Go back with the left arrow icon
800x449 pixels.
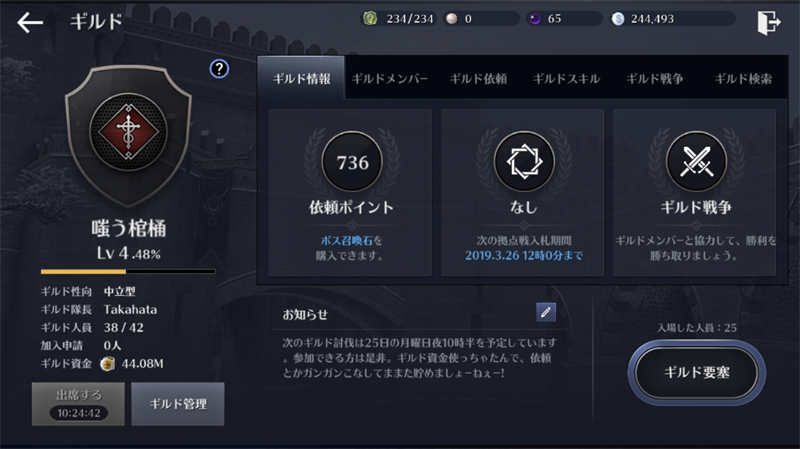tap(30, 22)
